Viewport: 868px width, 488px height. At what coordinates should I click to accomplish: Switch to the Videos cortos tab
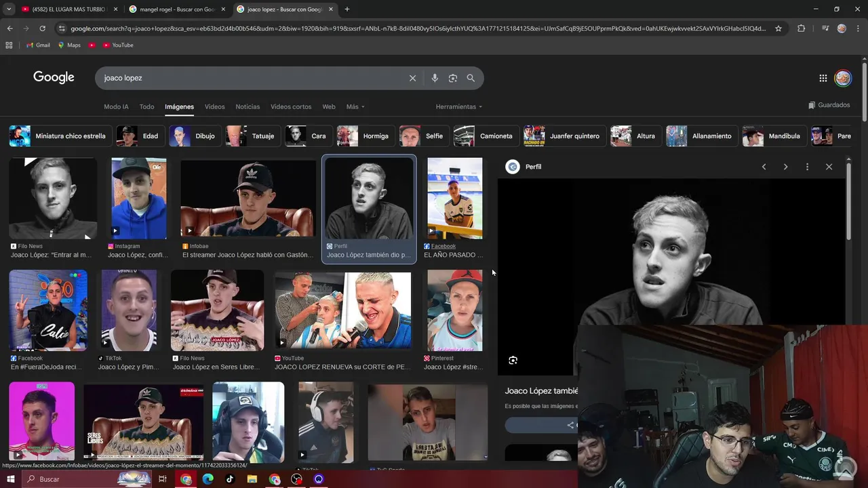pyautogui.click(x=291, y=107)
